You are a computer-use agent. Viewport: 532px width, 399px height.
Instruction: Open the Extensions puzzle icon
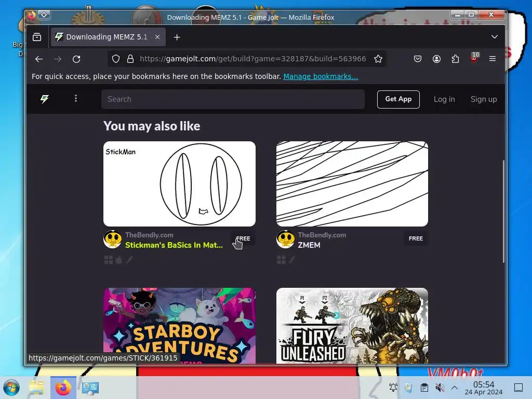[x=455, y=59]
